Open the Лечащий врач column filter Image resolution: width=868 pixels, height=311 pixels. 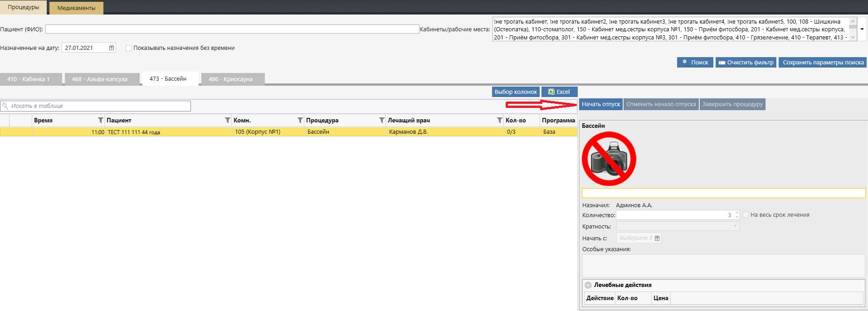click(500, 120)
